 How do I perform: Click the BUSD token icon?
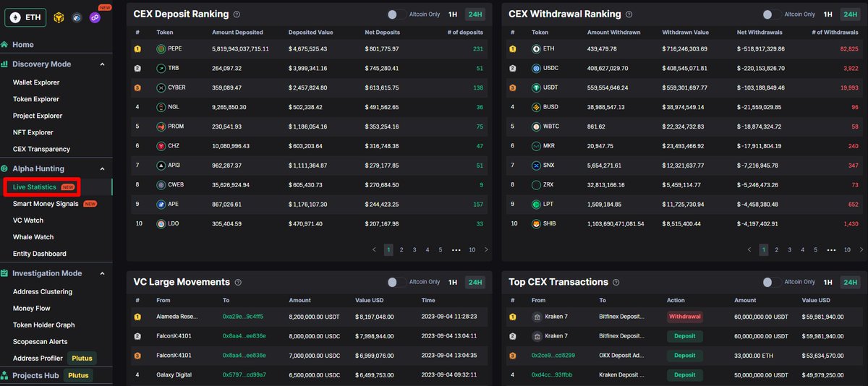coord(537,107)
